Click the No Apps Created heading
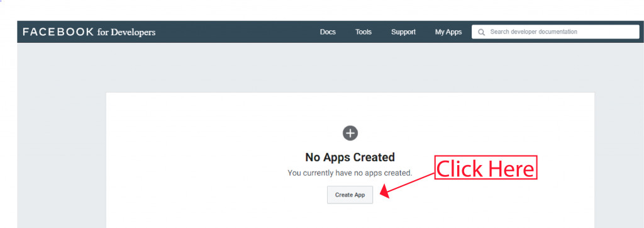This screenshot has height=228, width=644. [x=350, y=157]
